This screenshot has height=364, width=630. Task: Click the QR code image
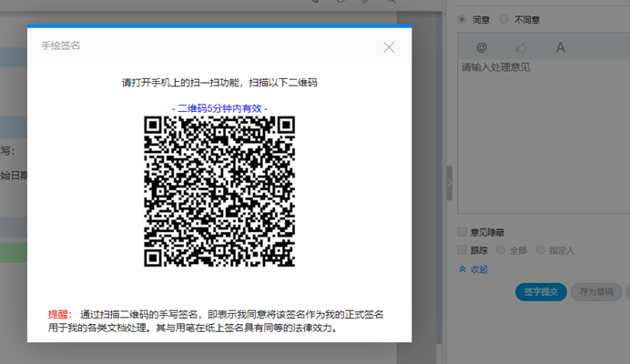219,192
